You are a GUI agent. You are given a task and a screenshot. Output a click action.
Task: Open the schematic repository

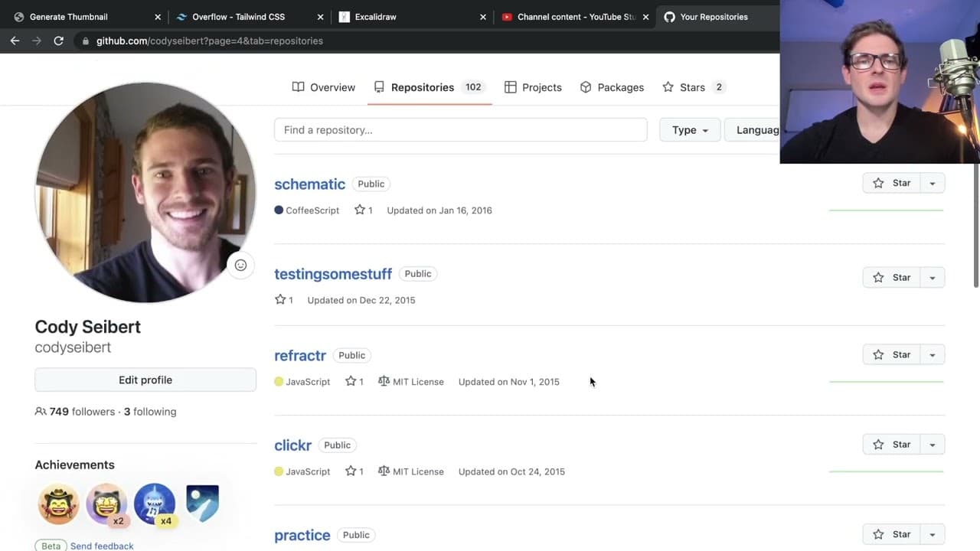309,184
